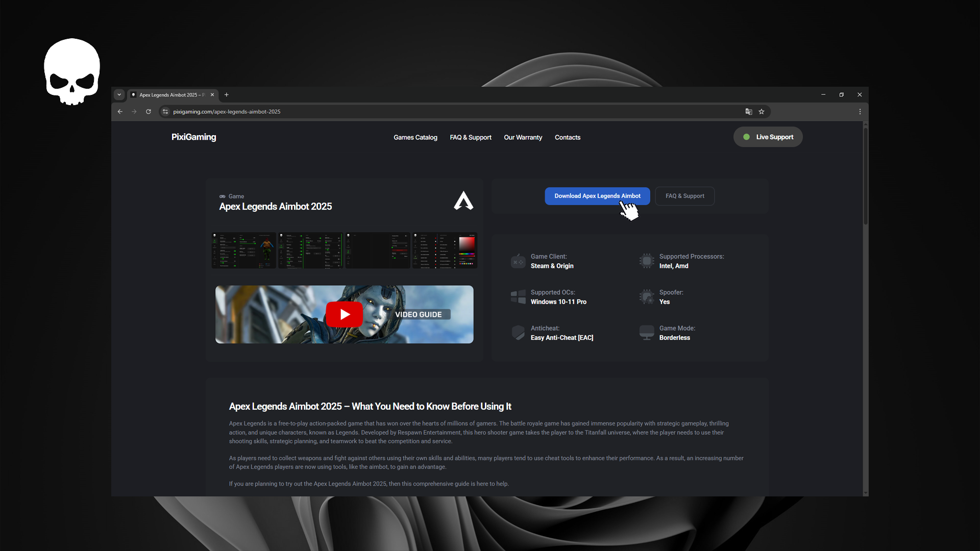The width and height of the screenshot is (980, 551).
Task: Click the small gamepad icon beside Game
Action: click(x=223, y=196)
